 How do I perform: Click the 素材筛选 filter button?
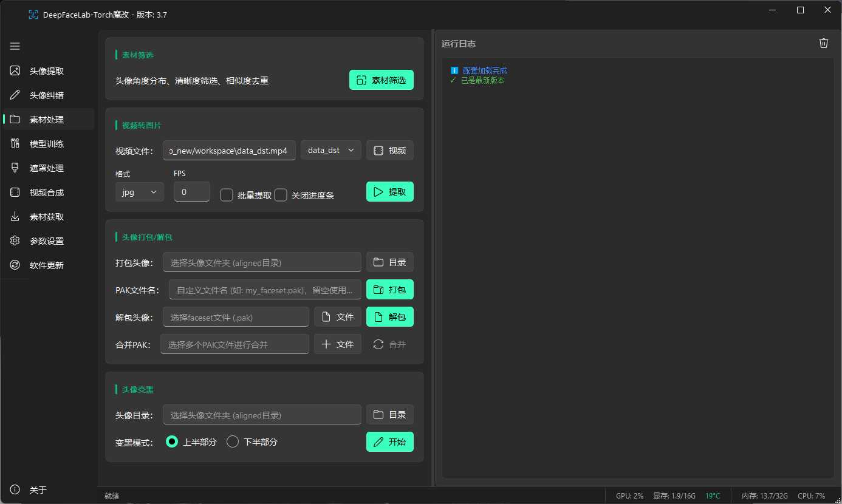pyautogui.click(x=381, y=80)
